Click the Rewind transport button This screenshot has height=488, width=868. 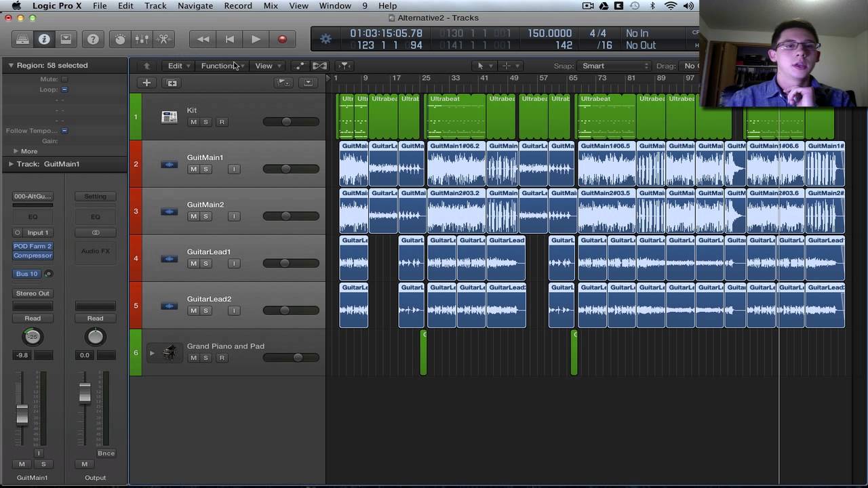(x=203, y=39)
